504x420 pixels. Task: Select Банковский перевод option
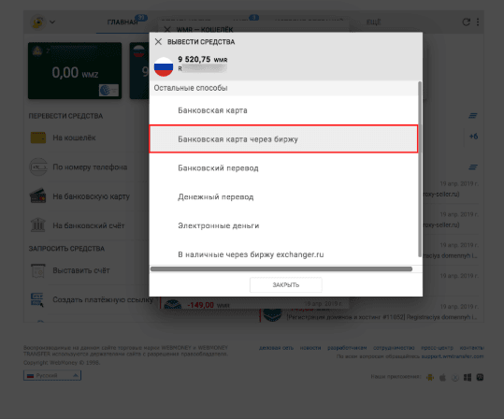tap(283, 167)
